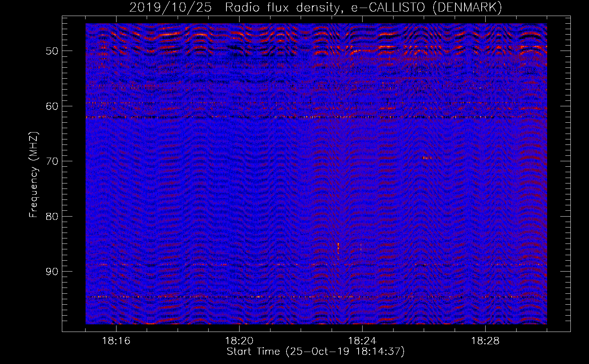Click the bright burst near 70 MHz
This screenshot has width=589, height=364.
coord(427,158)
